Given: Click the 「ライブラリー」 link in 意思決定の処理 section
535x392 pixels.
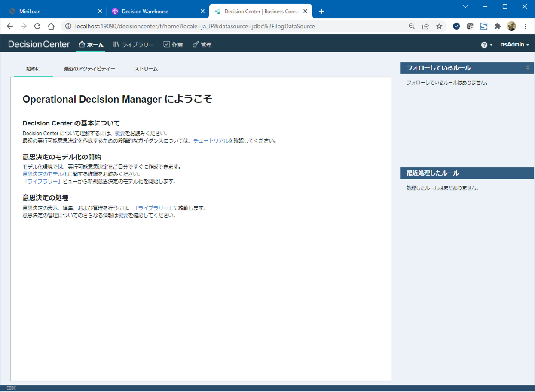Looking at the screenshot, I should click(x=154, y=208).
